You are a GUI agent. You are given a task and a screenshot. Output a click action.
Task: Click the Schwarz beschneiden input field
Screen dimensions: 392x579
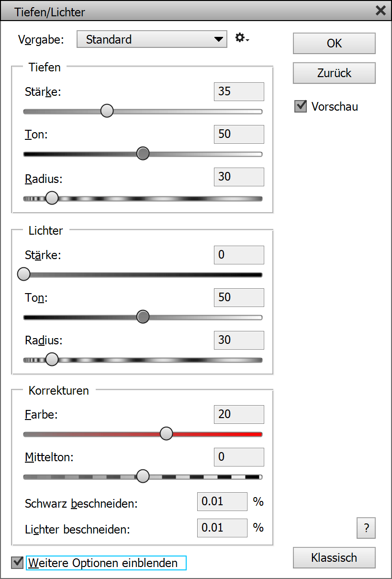click(222, 502)
